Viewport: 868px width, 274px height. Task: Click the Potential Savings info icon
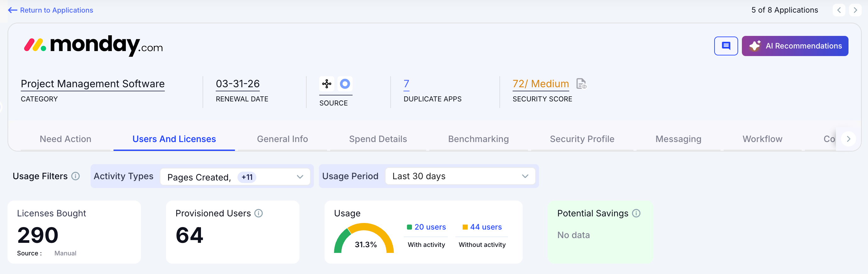pos(636,213)
